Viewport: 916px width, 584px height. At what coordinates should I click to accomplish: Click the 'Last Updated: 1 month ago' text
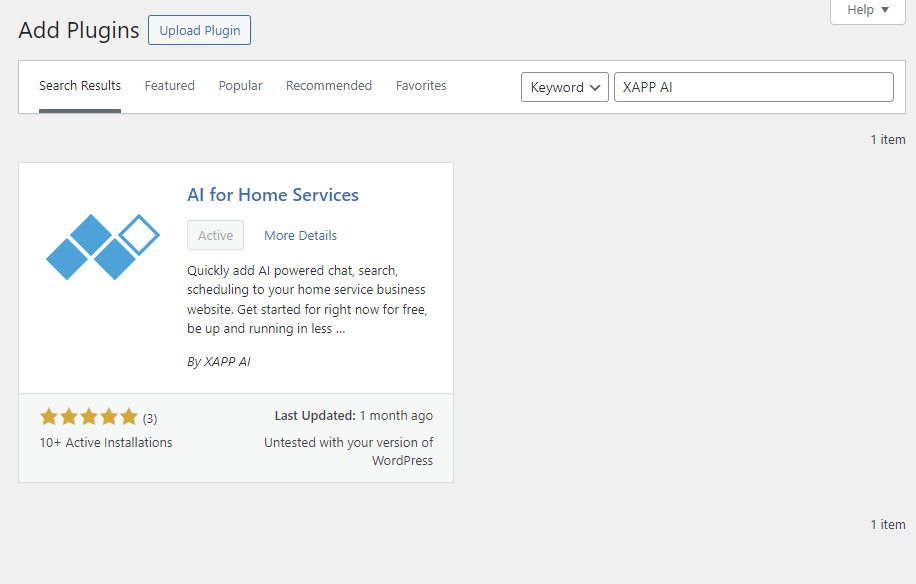click(x=353, y=416)
